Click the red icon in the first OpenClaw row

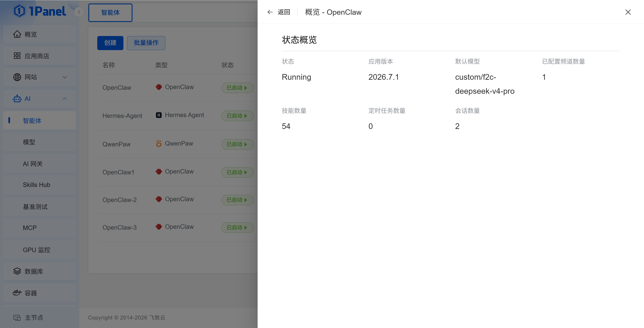(x=159, y=87)
